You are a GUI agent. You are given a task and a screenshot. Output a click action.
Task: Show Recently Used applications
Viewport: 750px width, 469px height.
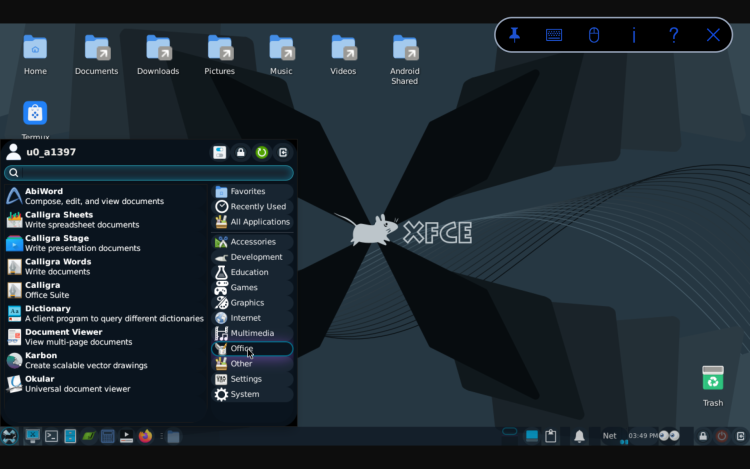tap(252, 207)
